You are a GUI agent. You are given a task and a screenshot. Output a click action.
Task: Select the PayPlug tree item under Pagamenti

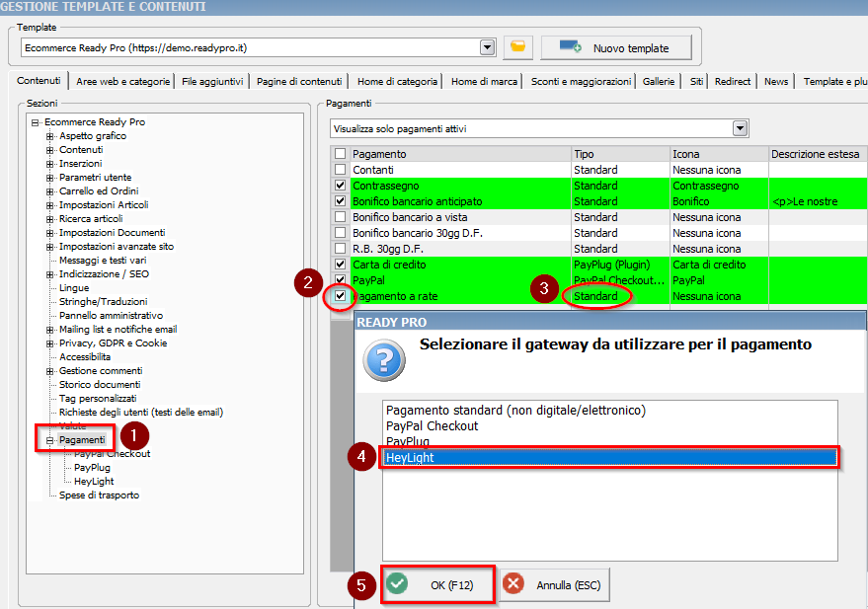coord(92,468)
